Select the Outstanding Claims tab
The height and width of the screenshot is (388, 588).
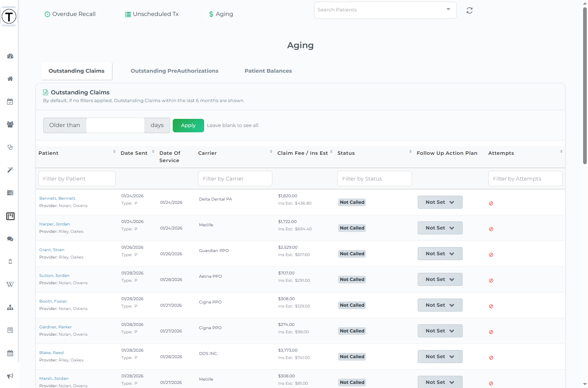point(76,71)
